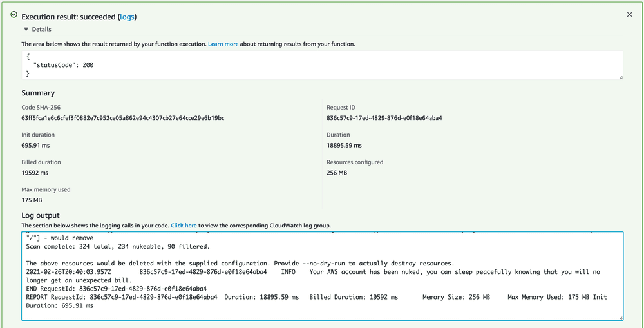Screen dimensions: 644x328
Task: Click the Duration value 18895.59 ms
Action: [344, 145]
